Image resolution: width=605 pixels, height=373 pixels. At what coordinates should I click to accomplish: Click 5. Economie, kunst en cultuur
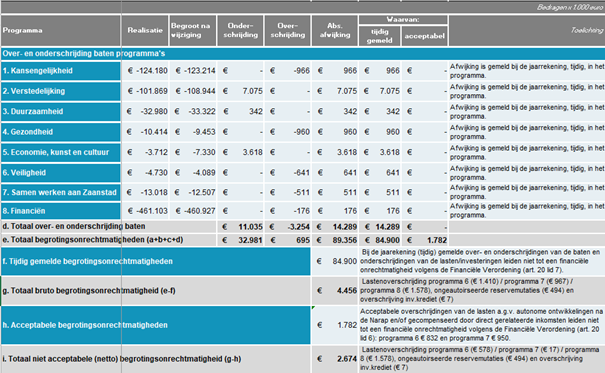[x=61, y=152]
